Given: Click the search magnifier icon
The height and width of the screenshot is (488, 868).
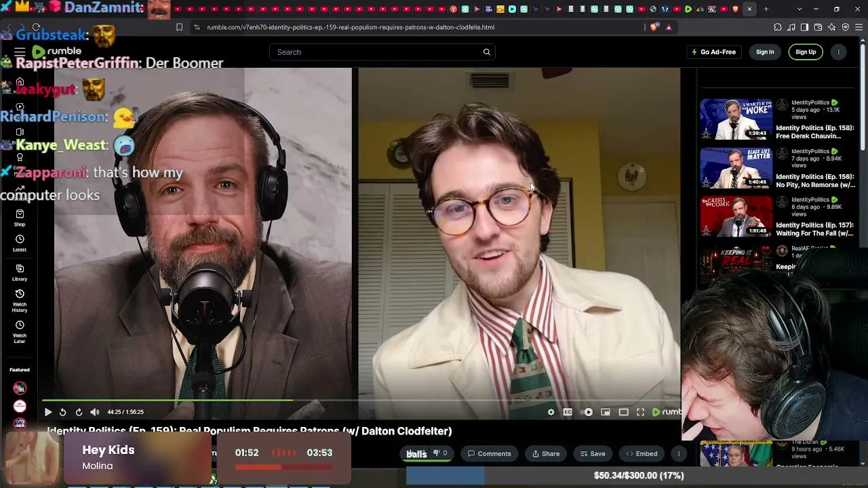Looking at the screenshot, I should click(x=487, y=52).
